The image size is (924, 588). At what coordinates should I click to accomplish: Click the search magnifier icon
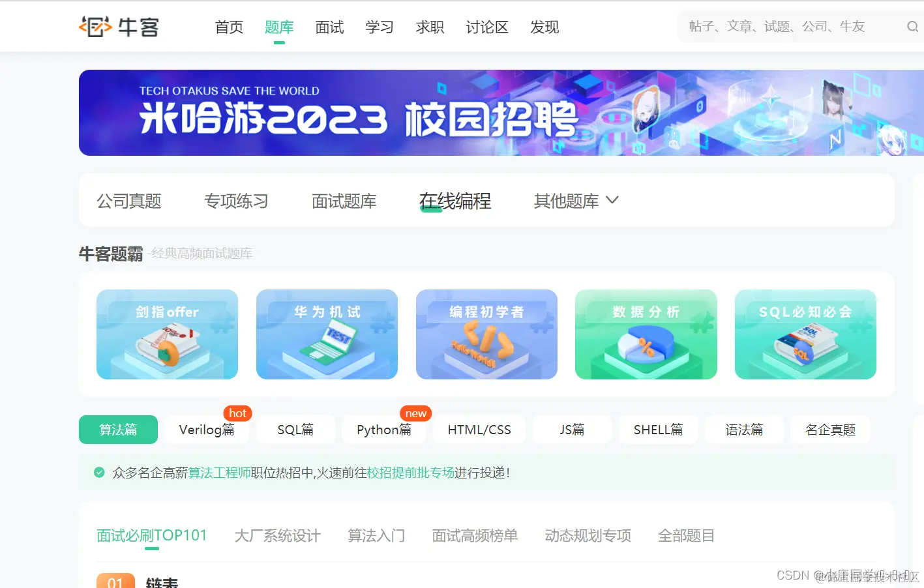(912, 27)
